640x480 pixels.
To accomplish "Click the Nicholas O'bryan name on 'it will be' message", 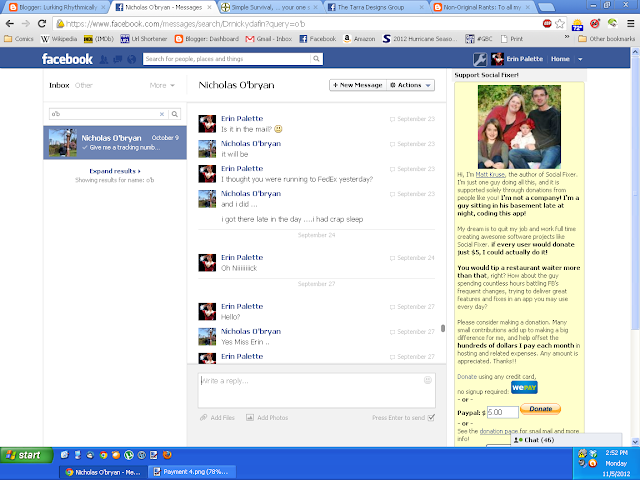I will pyautogui.click(x=251, y=144).
